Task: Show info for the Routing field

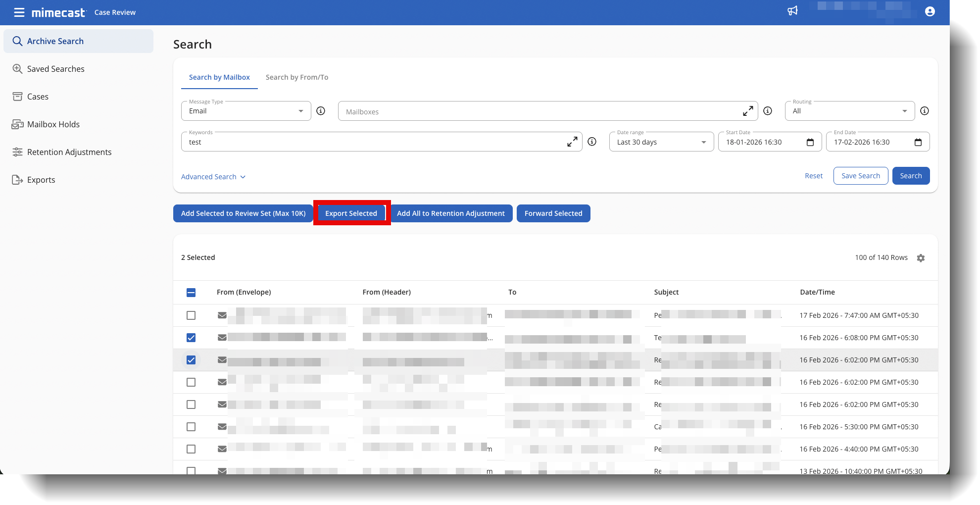Action: [x=924, y=111]
